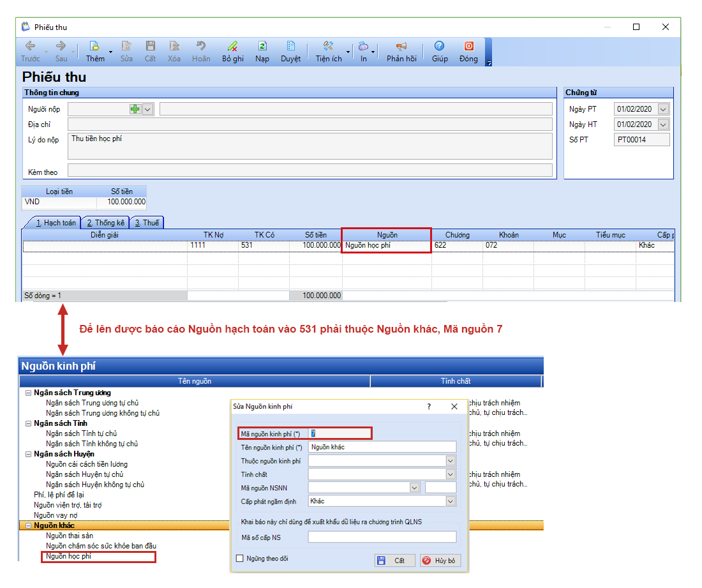Click the Số PT number field
The height and width of the screenshot is (588, 702).
[x=642, y=140]
